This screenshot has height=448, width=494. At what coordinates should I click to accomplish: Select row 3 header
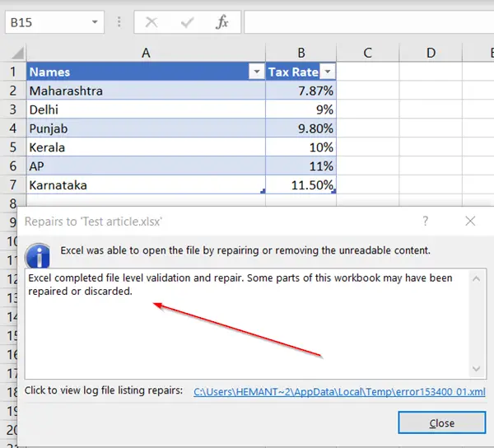click(x=13, y=110)
